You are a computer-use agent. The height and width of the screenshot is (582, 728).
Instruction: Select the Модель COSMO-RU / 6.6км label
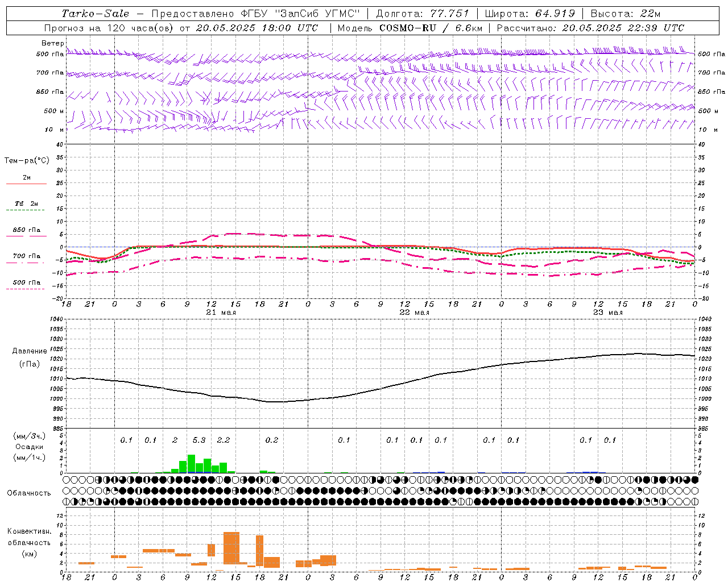coord(410,28)
